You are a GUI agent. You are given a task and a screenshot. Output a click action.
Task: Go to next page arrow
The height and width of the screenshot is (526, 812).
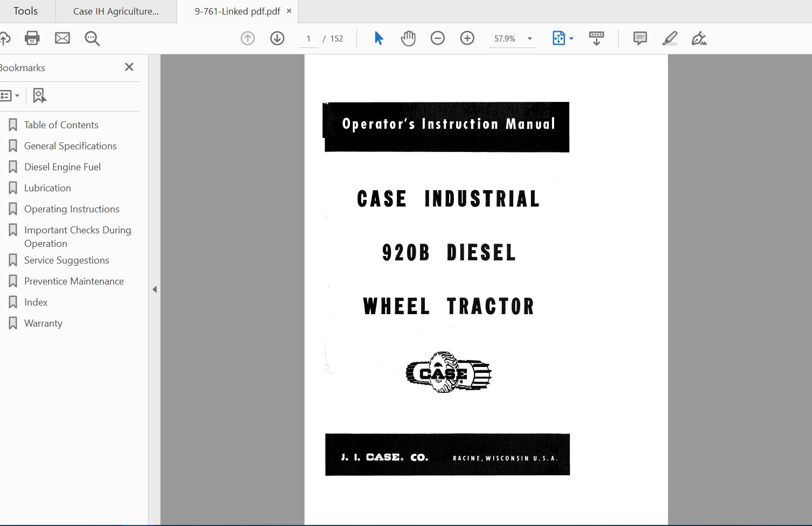pos(277,38)
